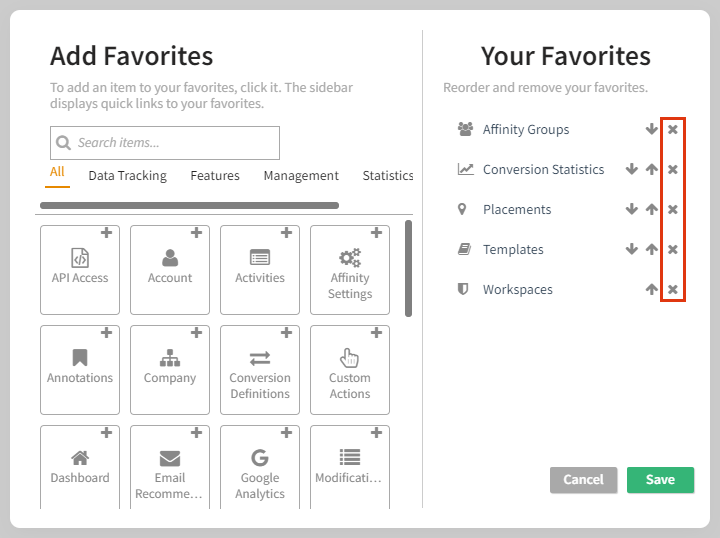
Task: Open the Management category tab
Action: click(x=301, y=176)
